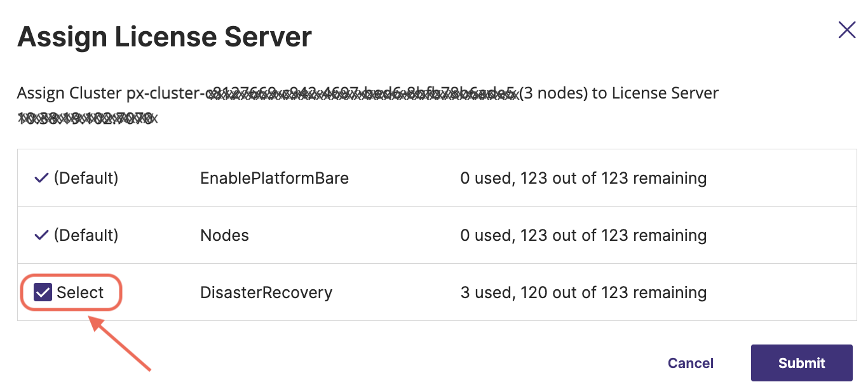Click the "3 used, 120 out of 123 remaining" text
The width and height of the screenshot is (868, 389).
point(583,292)
